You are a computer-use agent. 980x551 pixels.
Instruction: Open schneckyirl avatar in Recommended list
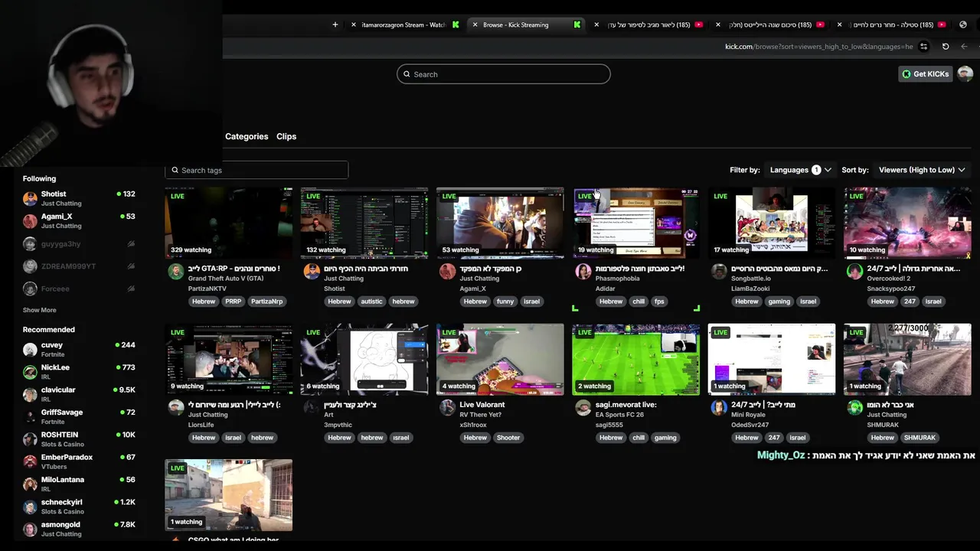click(x=30, y=507)
